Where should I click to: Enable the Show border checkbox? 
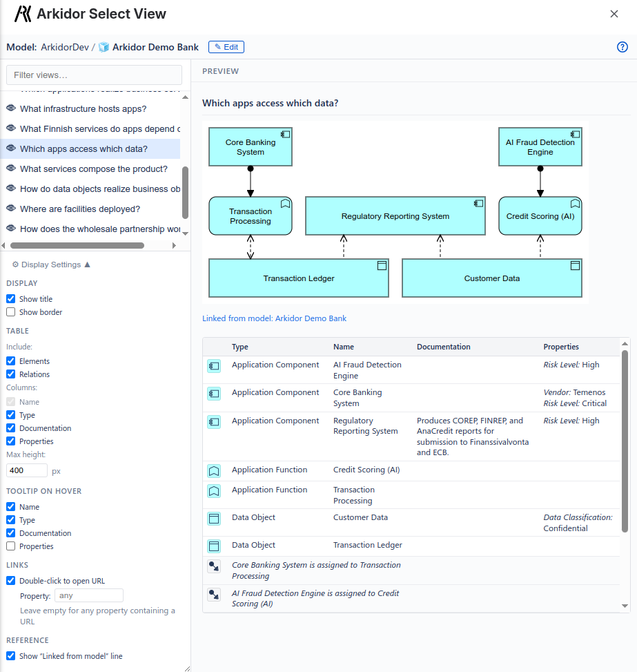[11, 312]
